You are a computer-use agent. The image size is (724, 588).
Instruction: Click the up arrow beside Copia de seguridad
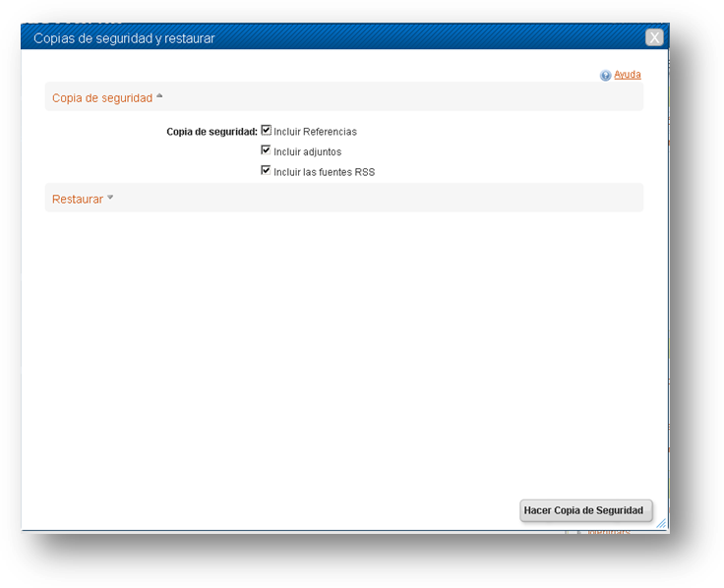pos(159,95)
